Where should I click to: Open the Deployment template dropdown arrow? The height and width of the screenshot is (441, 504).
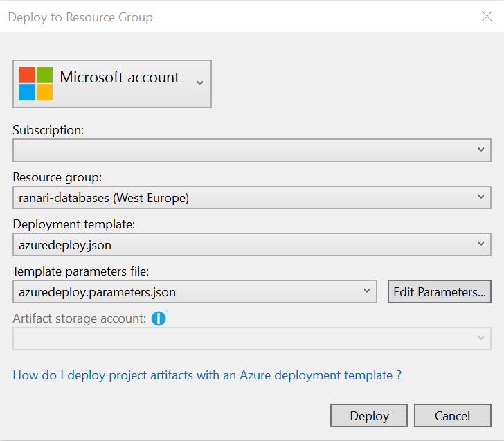tap(482, 244)
